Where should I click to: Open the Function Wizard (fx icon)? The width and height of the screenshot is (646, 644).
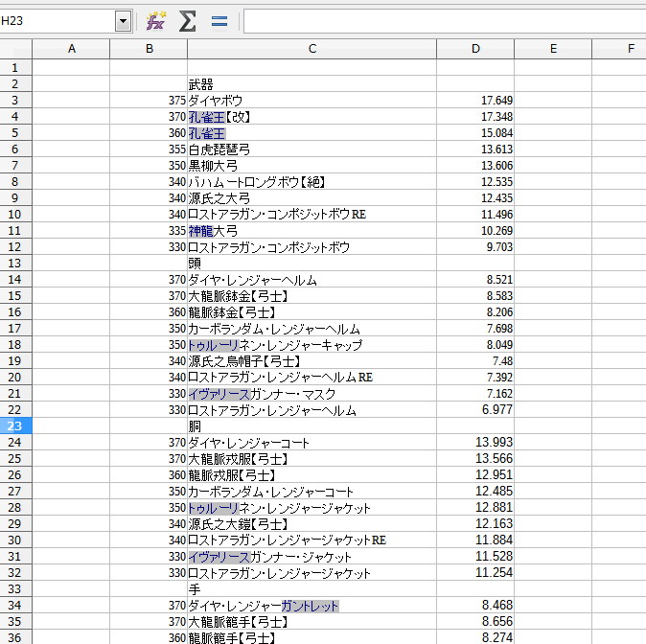coord(156,21)
